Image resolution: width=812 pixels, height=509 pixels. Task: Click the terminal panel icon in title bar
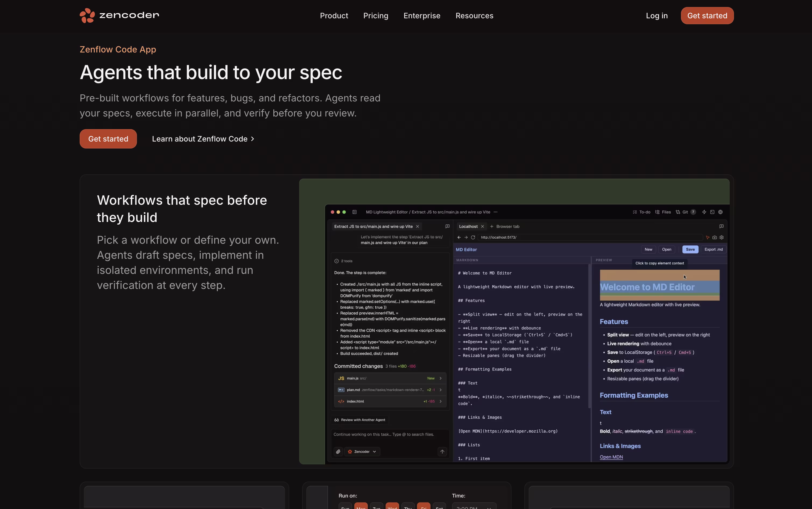[712, 212]
